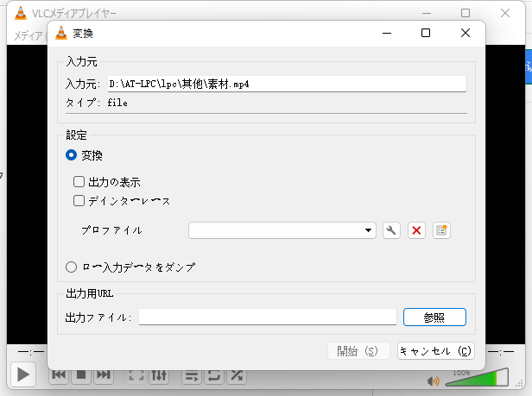Enable the デインターレース checkbox
The height and width of the screenshot is (396, 532).
pos(79,201)
